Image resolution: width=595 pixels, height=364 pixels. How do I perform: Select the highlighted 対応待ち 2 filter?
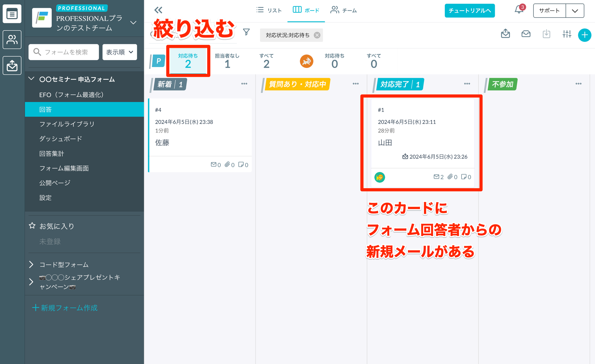188,61
